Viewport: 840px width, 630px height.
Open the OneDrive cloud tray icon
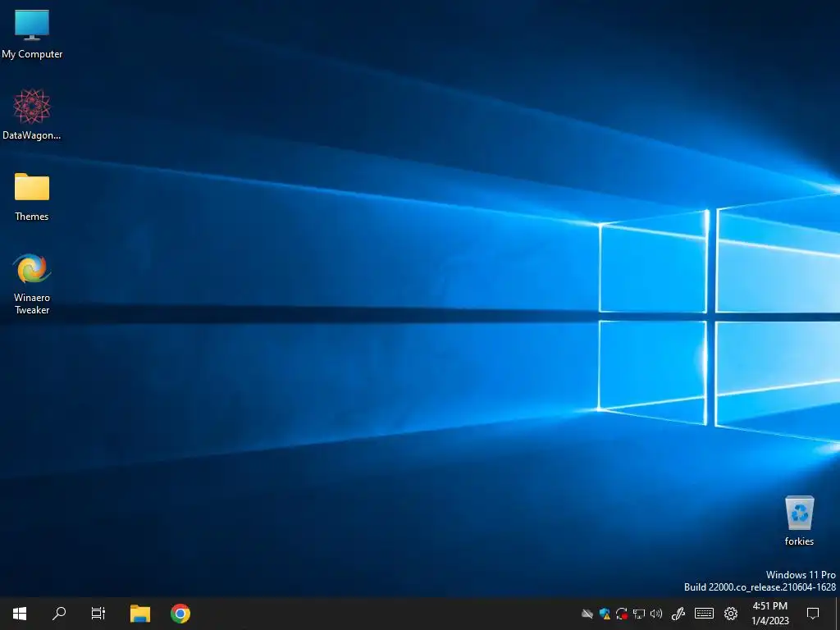[587, 614]
